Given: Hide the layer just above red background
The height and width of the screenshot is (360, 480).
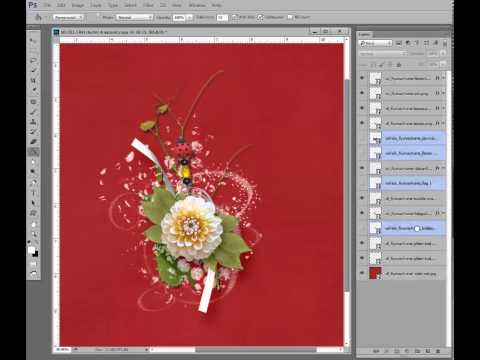Looking at the screenshot, I should (362, 258).
